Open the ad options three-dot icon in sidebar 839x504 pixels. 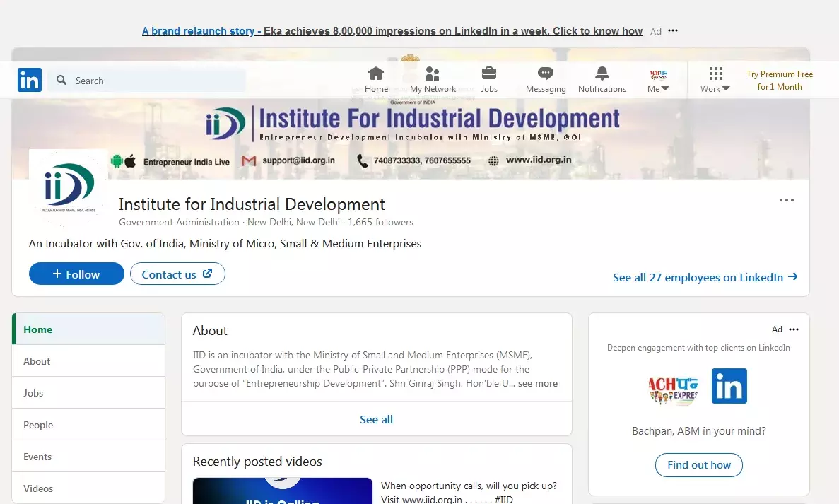(794, 329)
